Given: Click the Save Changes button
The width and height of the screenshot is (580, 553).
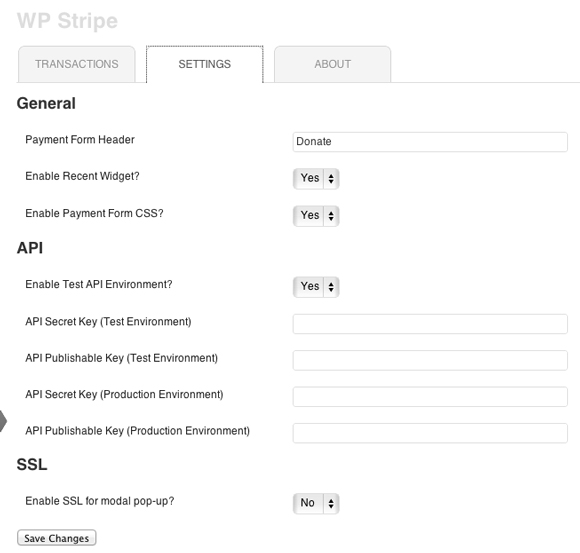Looking at the screenshot, I should coord(57,538).
